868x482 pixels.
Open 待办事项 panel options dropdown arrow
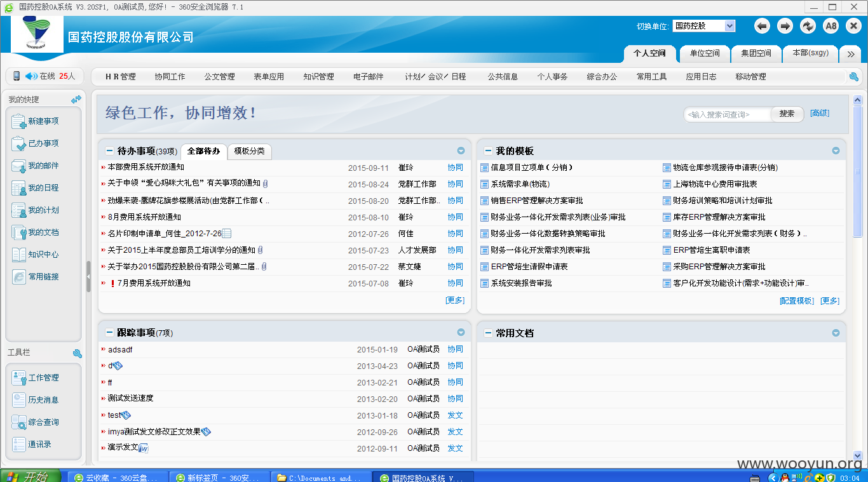(461, 151)
